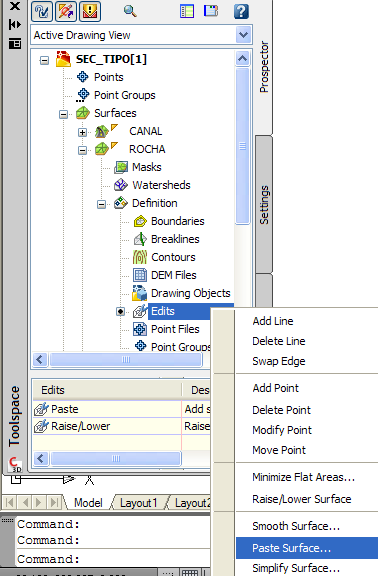The width and height of the screenshot is (378, 576).
Task: Expand the CANAL surface node
Action: (83, 132)
